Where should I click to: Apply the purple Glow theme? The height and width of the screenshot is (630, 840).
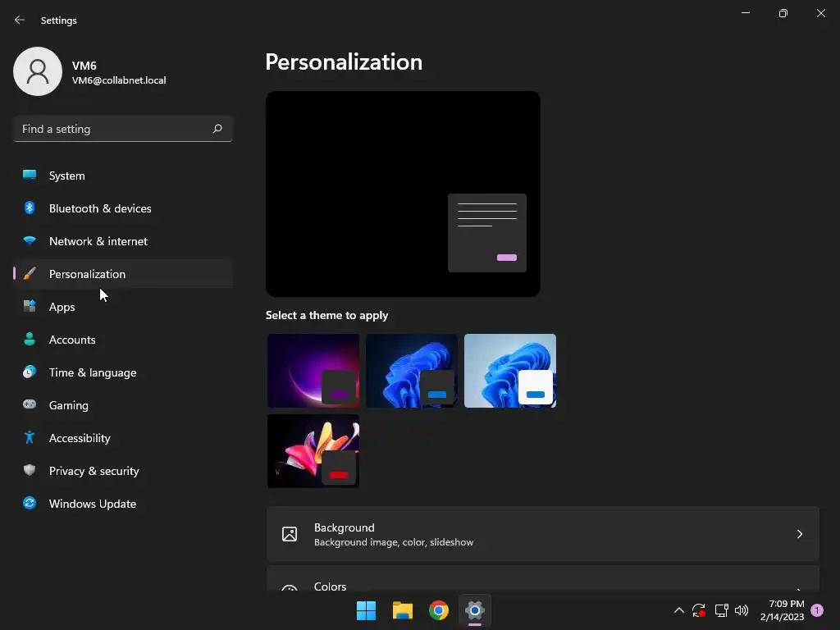[x=313, y=371]
